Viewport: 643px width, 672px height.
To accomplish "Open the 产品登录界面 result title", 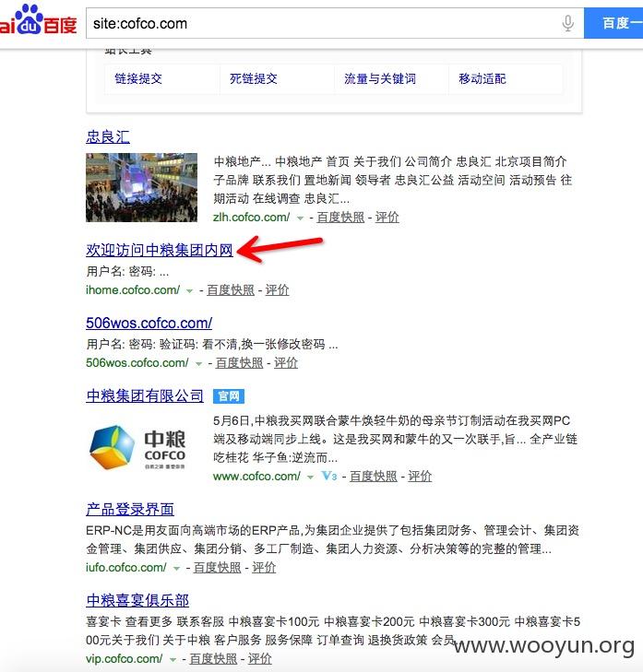I will tap(130, 510).
